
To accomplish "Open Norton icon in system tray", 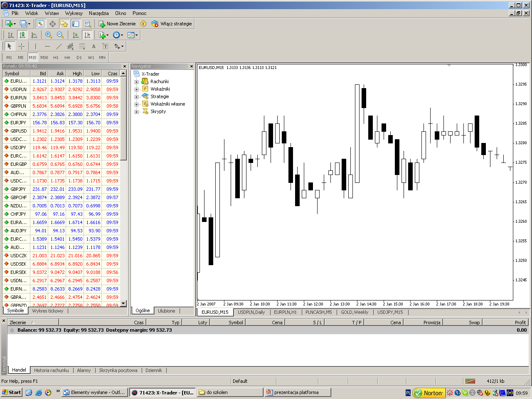I will (429, 393).
